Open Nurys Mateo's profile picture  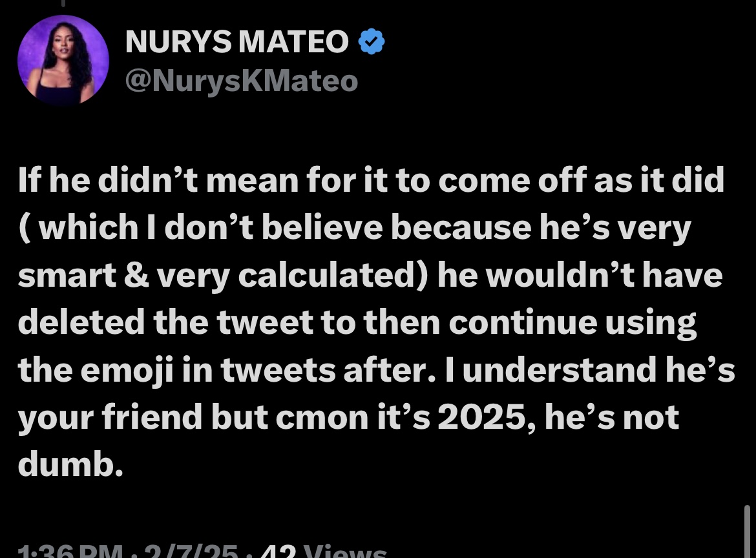point(63,60)
